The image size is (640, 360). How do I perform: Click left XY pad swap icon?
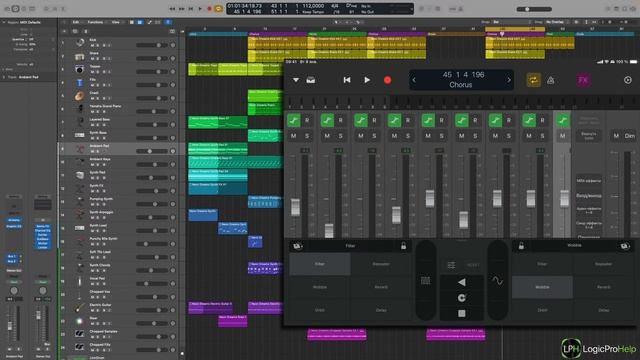[298, 246]
